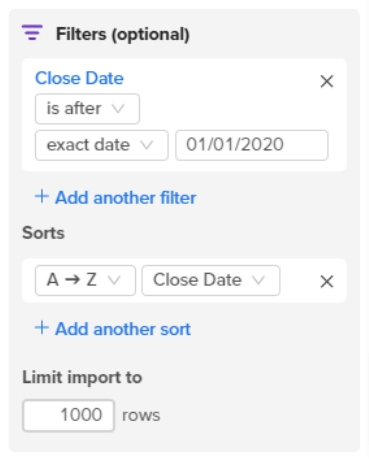
Task: Click the arrow icon in A → Z sort order
Action: (x=72, y=280)
